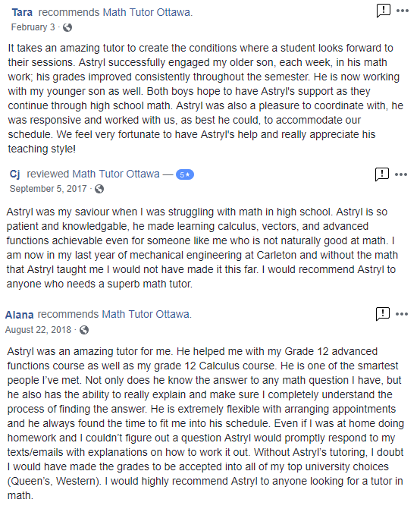Click the globe icon beside September 5, 2017
Screen dimensions: 420x515
pos(99,189)
